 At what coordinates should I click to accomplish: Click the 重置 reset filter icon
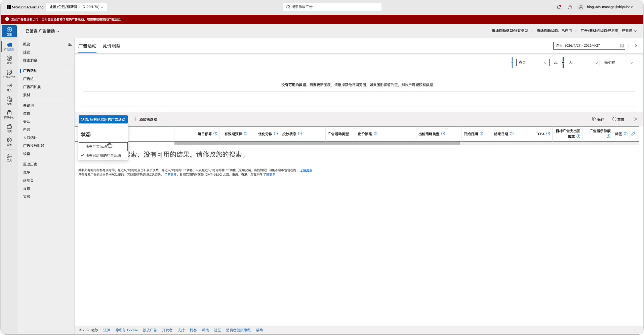(618, 119)
